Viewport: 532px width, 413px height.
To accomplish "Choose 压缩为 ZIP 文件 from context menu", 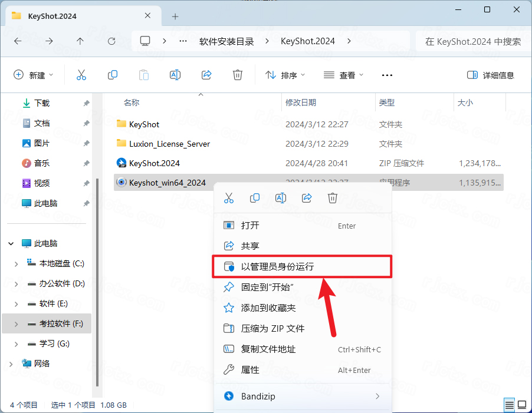I will 302,329.
